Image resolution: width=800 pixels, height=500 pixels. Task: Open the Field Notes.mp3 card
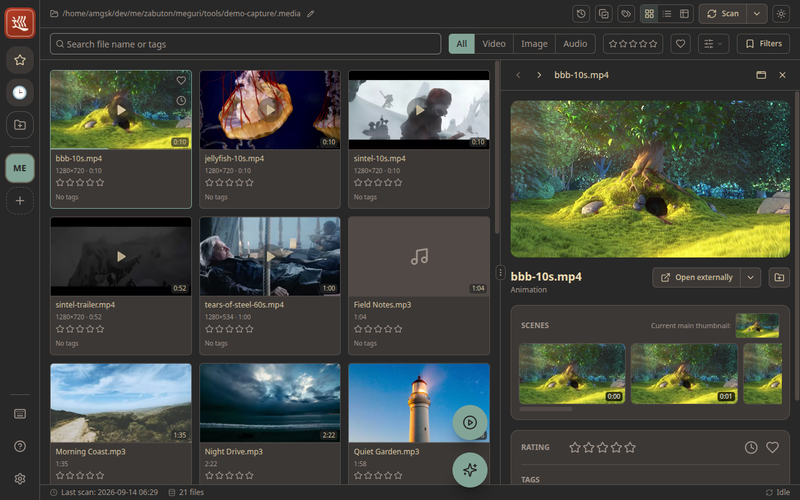(x=419, y=285)
